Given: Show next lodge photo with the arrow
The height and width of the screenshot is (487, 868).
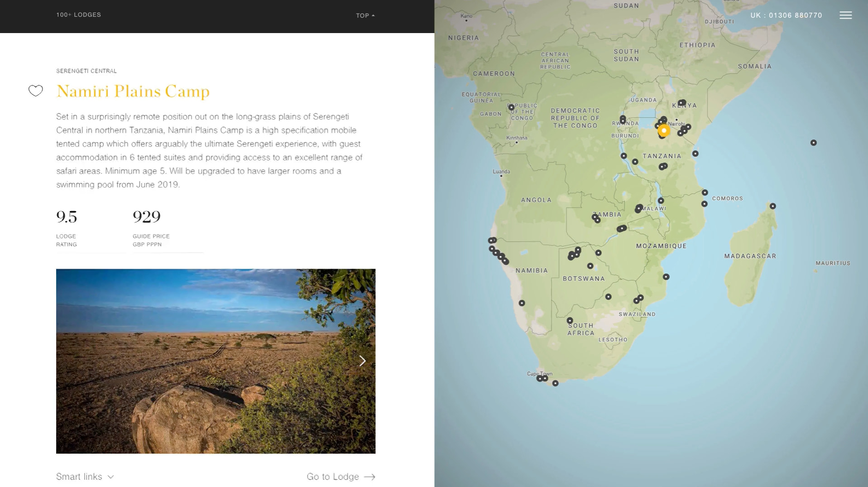Looking at the screenshot, I should pos(362,361).
